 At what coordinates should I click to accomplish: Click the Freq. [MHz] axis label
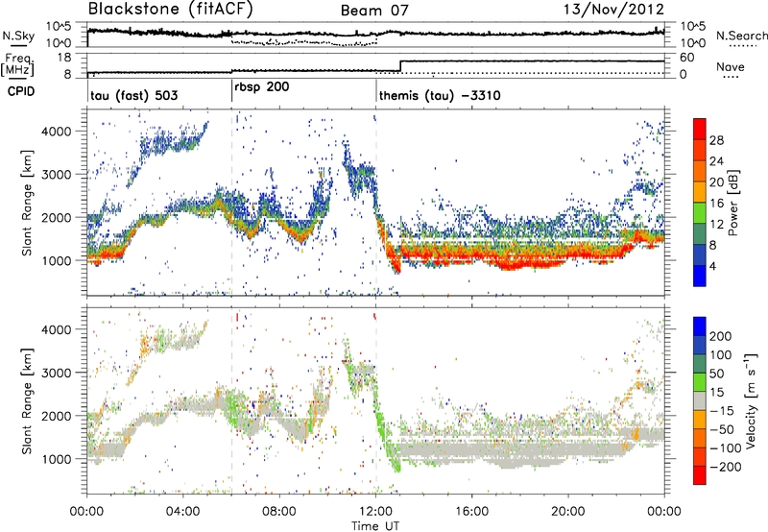point(17,64)
